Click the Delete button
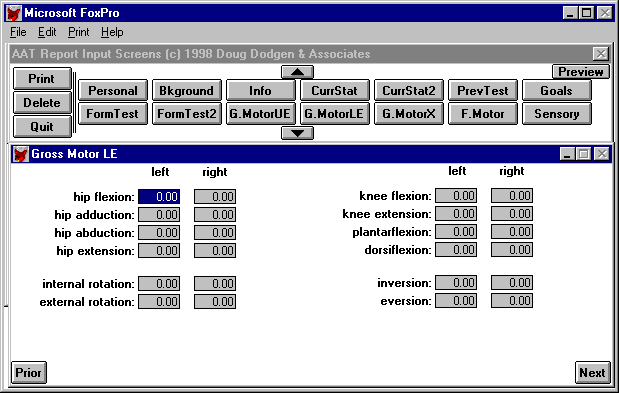This screenshot has width=619, height=393. click(x=42, y=103)
